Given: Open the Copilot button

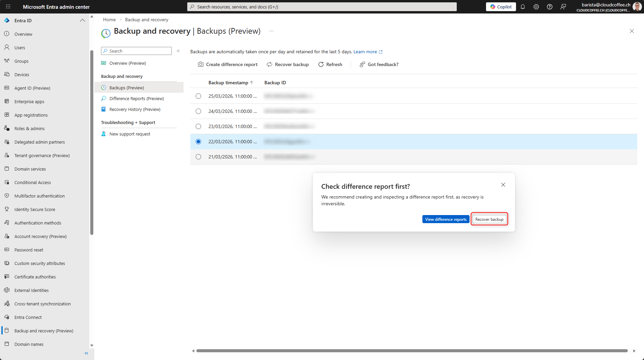Looking at the screenshot, I should (x=501, y=7).
